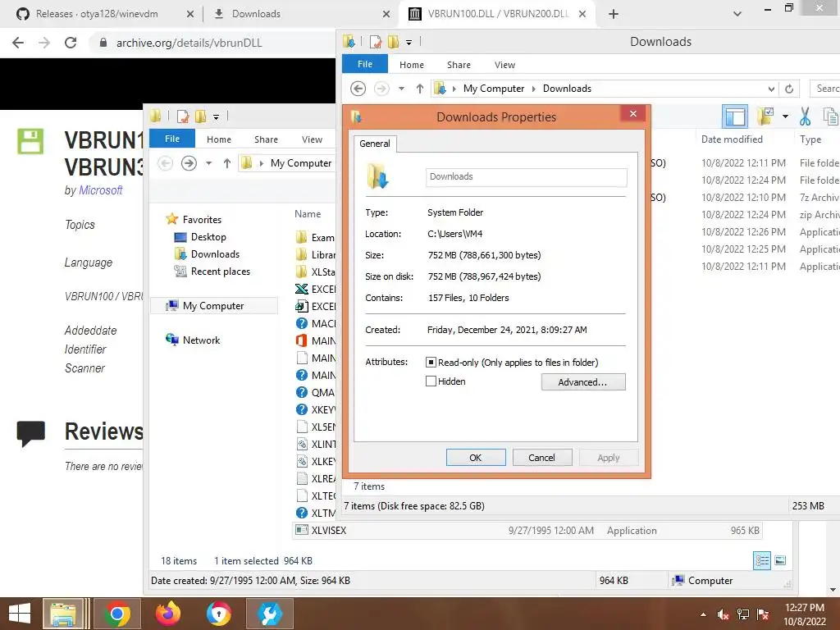Image resolution: width=840 pixels, height=630 pixels.
Task: Open Google Chrome from the taskbar
Action: click(x=116, y=614)
